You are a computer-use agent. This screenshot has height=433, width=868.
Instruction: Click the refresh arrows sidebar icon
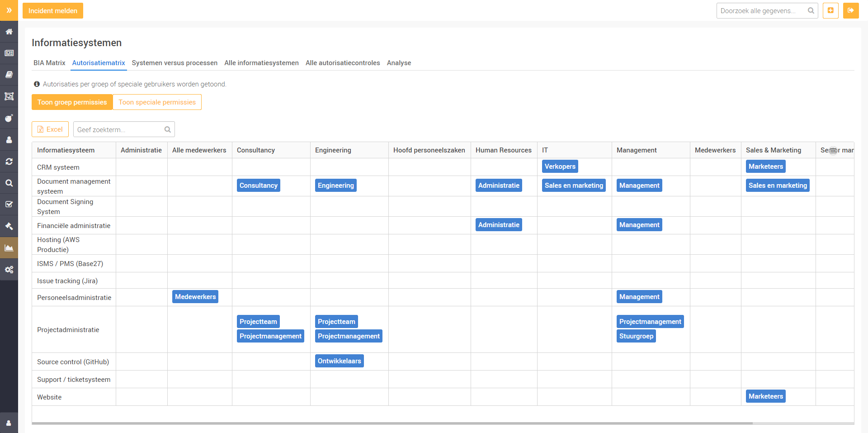tap(9, 162)
